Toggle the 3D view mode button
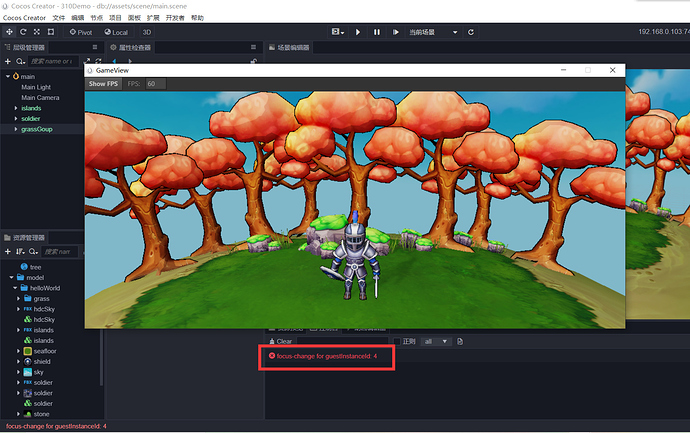The width and height of the screenshot is (690, 433). 147,32
